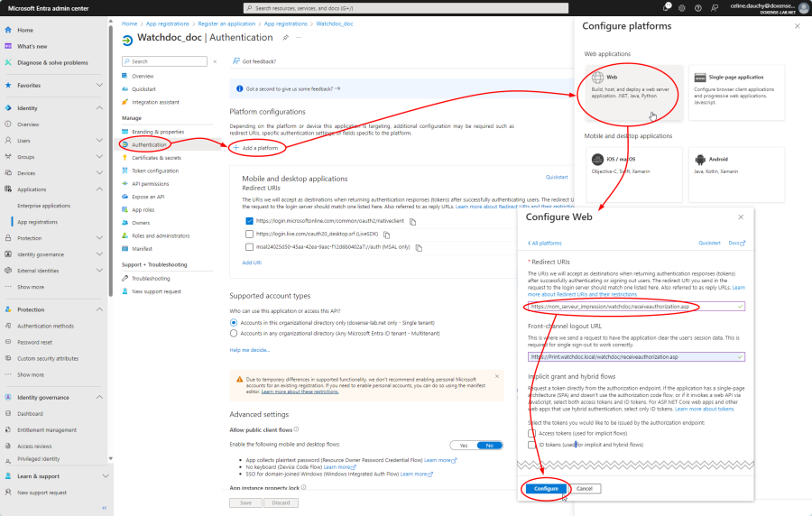Viewport: 812px width, 516px height.
Task: Copy the nativeclient redirect URI
Action: (x=413, y=220)
